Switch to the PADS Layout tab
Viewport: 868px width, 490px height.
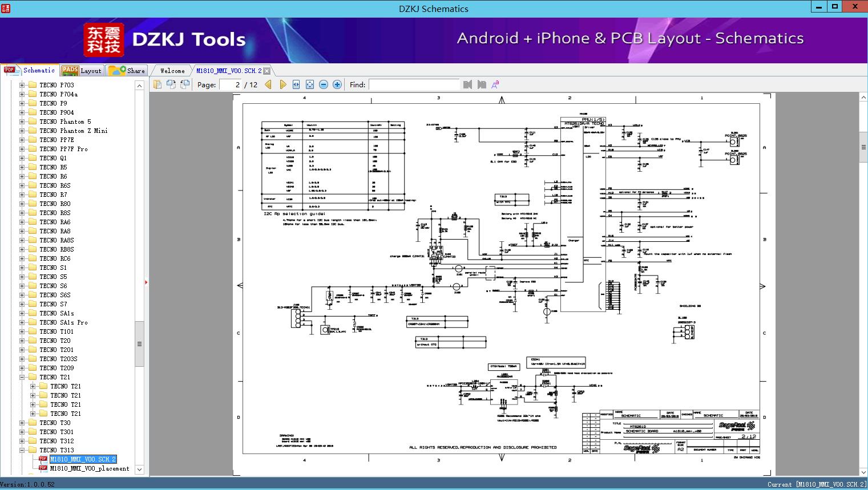82,70
